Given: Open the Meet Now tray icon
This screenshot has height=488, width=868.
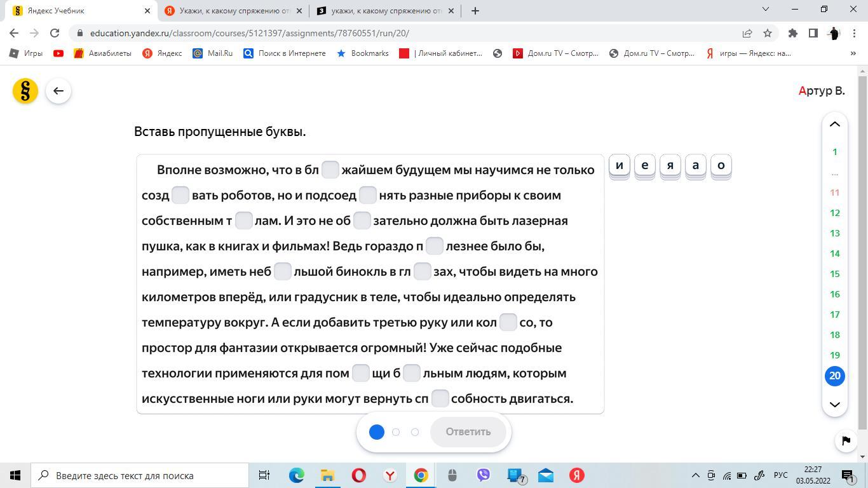Looking at the screenshot, I should pyautogui.click(x=711, y=475).
